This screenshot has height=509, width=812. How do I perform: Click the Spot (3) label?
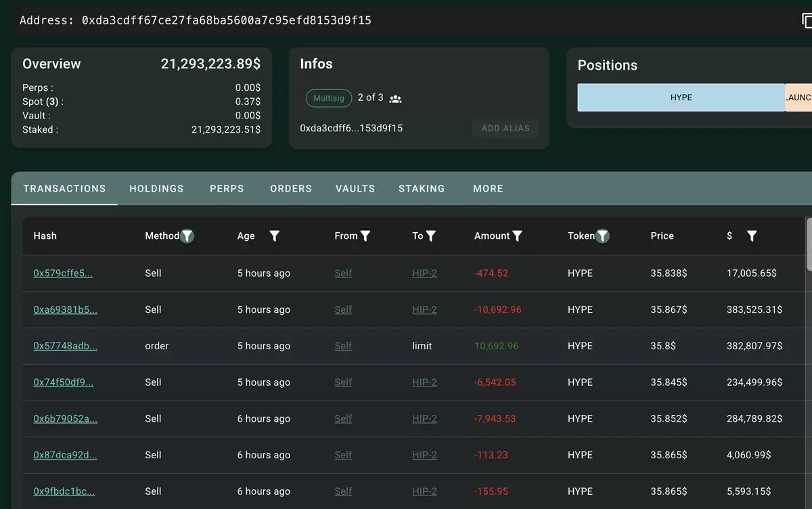[43, 102]
